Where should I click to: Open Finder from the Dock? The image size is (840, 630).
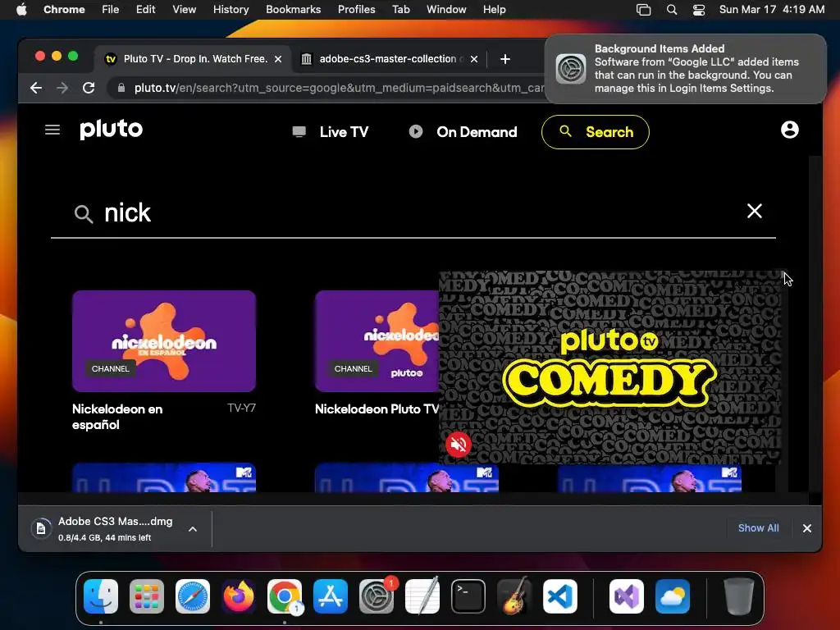coord(101,596)
